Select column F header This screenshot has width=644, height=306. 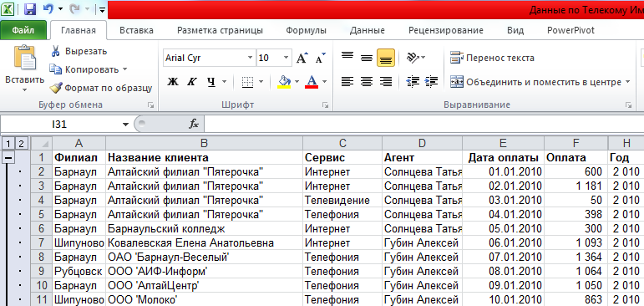click(x=576, y=144)
